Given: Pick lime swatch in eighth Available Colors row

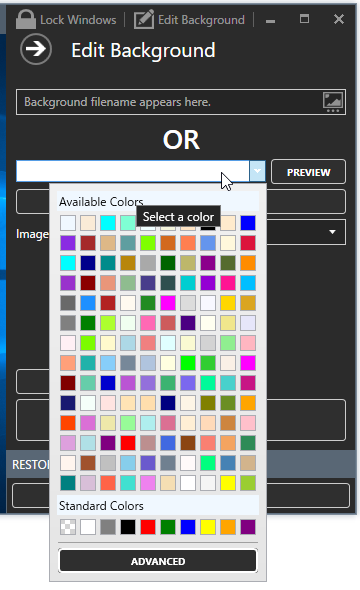Looking at the screenshot, I should [x=188, y=363].
